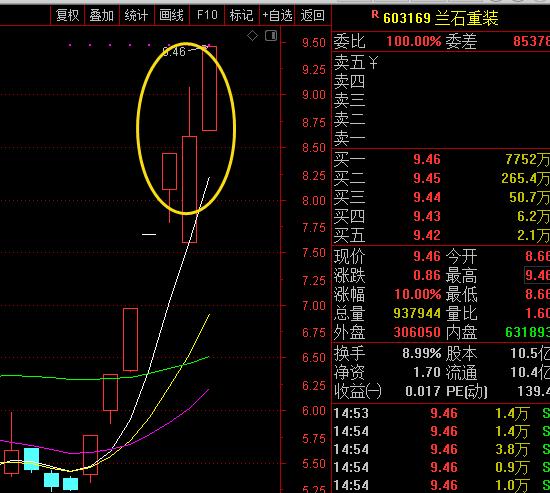Screen dimensions: 550x493
Task: Select the 画线 drawing tool
Action: click(171, 15)
